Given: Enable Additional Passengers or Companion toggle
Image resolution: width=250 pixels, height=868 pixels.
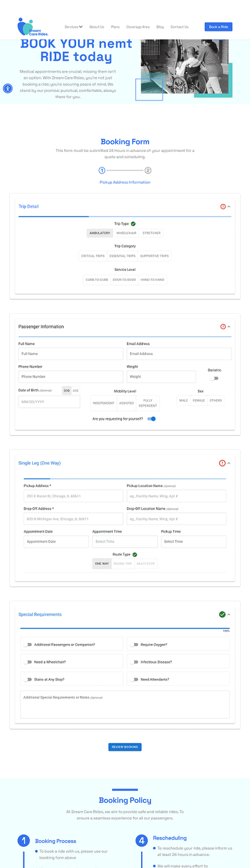Looking at the screenshot, I should (x=28, y=644).
